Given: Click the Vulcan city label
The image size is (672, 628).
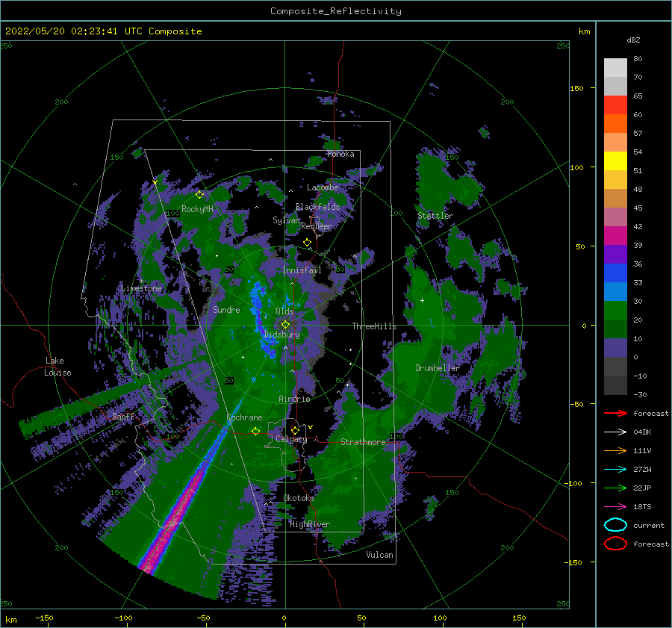Looking at the screenshot, I should (379, 555).
